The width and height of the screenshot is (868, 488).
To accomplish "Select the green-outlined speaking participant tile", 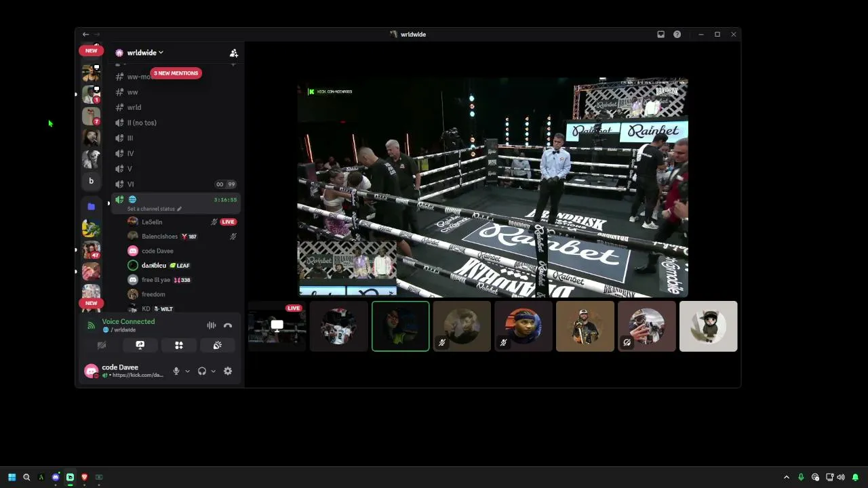I will point(400,327).
